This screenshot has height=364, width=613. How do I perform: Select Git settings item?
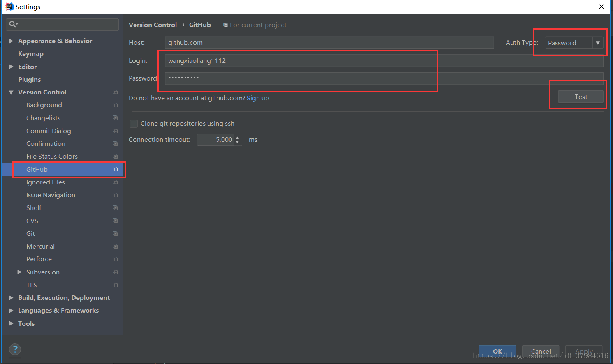pyautogui.click(x=30, y=234)
